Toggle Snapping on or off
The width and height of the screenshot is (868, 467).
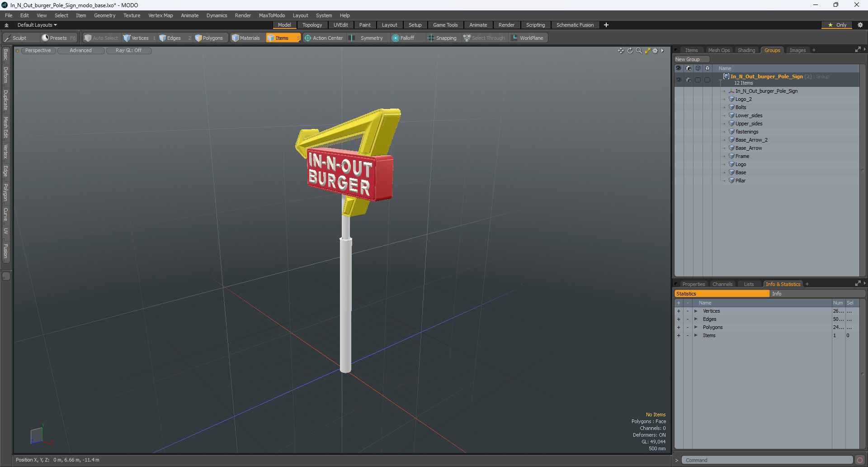tap(442, 38)
